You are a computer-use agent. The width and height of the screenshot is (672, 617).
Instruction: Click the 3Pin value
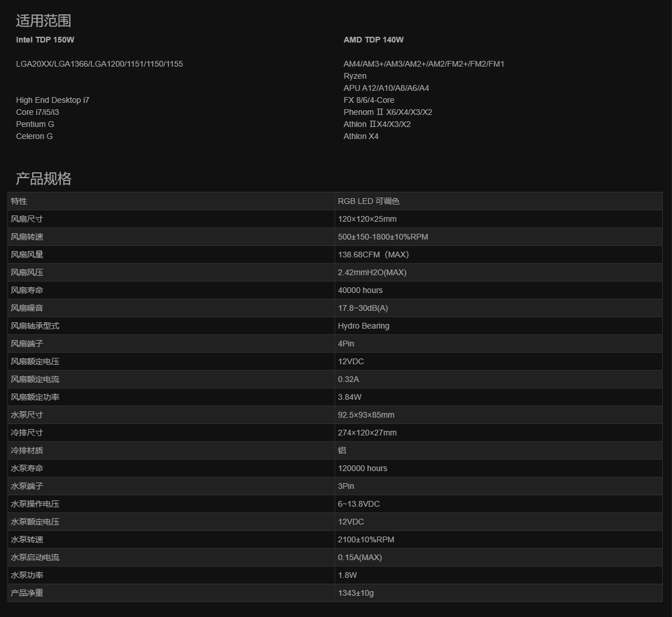[x=346, y=486]
